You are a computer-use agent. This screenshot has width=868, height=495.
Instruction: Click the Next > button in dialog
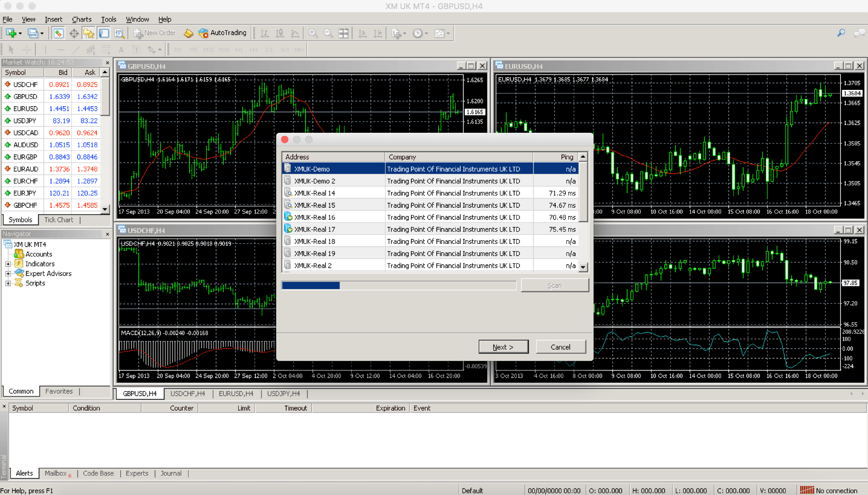[x=503, y=347]
